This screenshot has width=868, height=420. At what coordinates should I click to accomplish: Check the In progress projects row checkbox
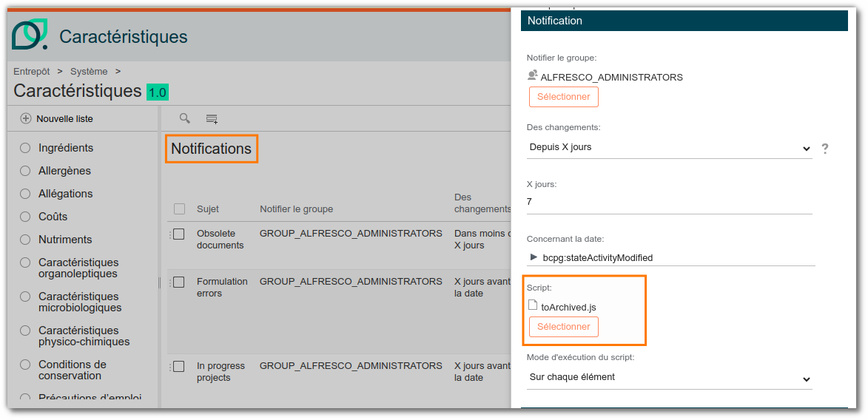[179, 366]
